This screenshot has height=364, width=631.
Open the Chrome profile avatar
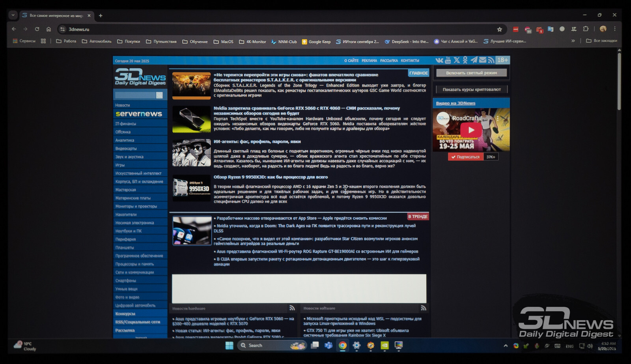[603, 29]
